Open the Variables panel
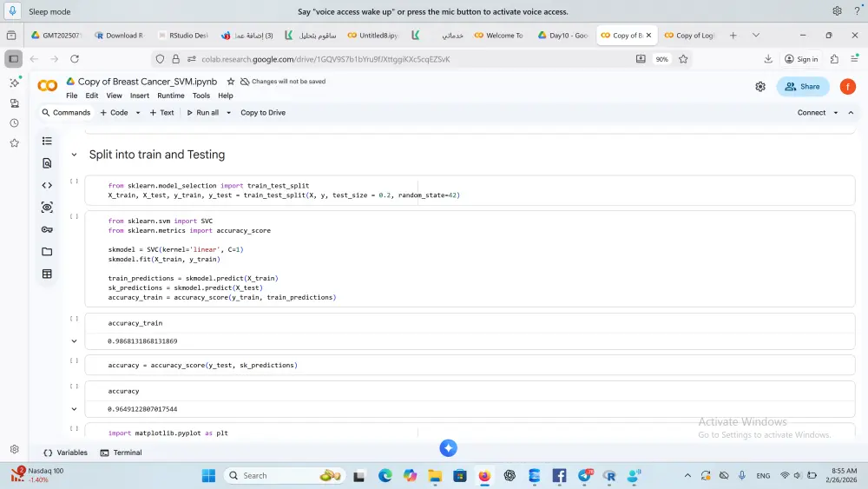 (x=65, y=453)
